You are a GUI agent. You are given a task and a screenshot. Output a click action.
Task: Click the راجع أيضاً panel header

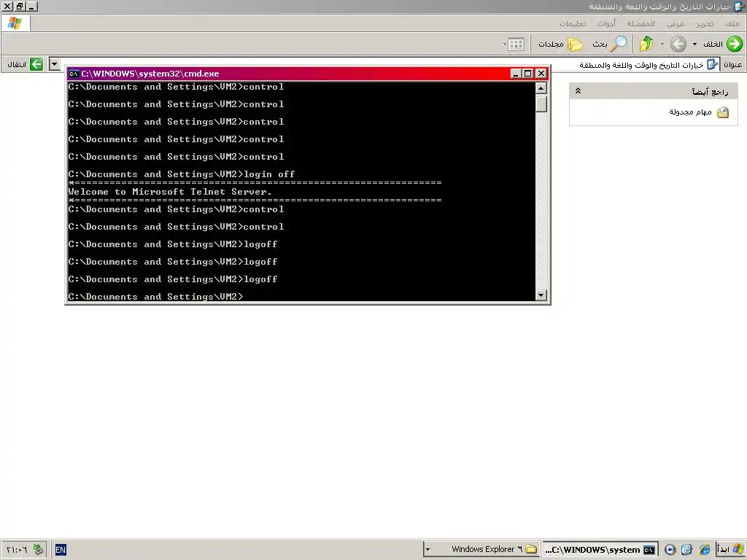click(x=653, y=91)
